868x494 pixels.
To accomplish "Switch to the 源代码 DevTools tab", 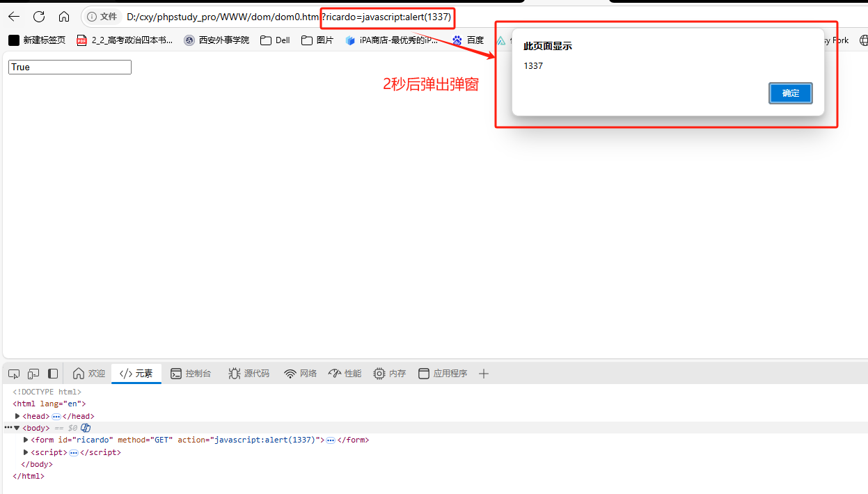I will pyautogui.click(x=248, y=374).
